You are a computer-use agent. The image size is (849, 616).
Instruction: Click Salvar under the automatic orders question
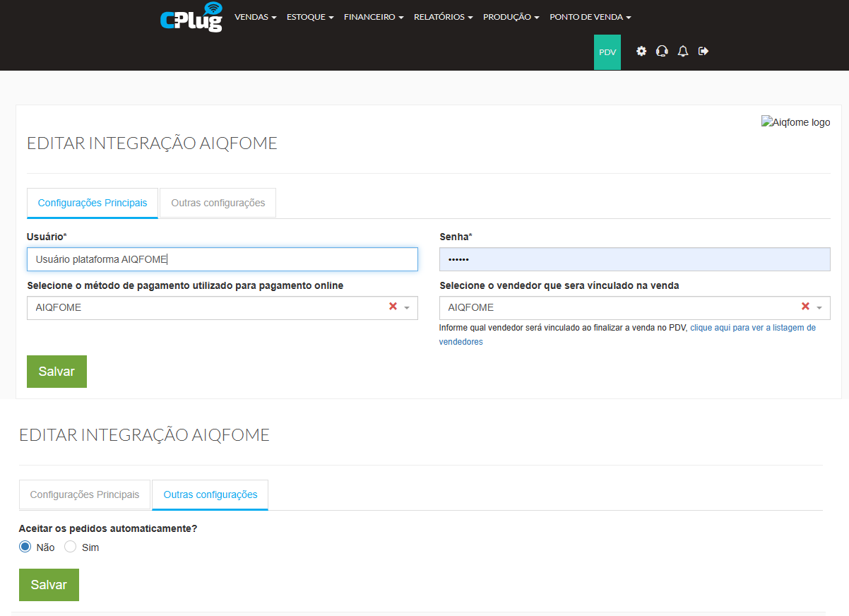(49, 585)
